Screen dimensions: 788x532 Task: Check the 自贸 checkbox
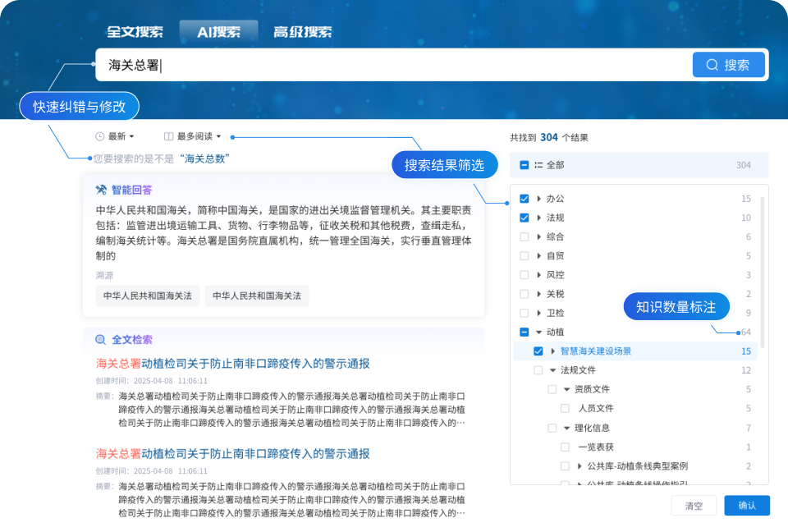click(x=525, y=256)
